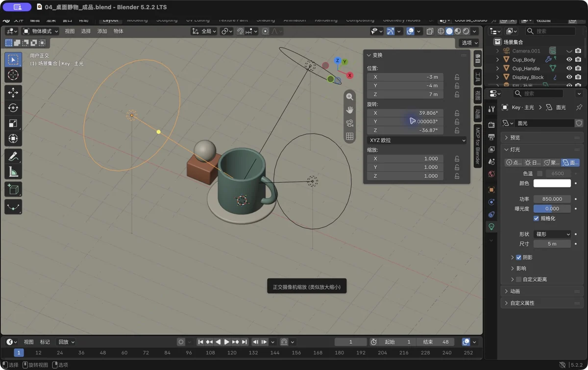
Task: Select the Add Cube tool
Action: [13, 189]
